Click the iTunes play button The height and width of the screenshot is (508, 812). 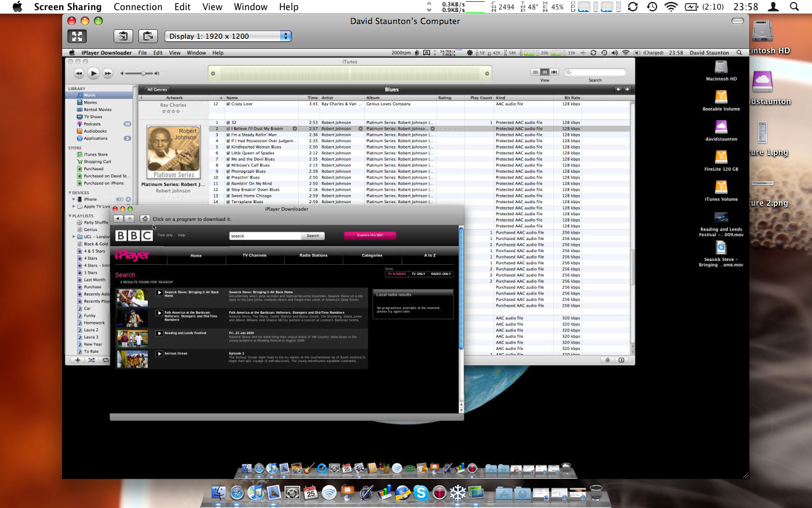point(93,73)
